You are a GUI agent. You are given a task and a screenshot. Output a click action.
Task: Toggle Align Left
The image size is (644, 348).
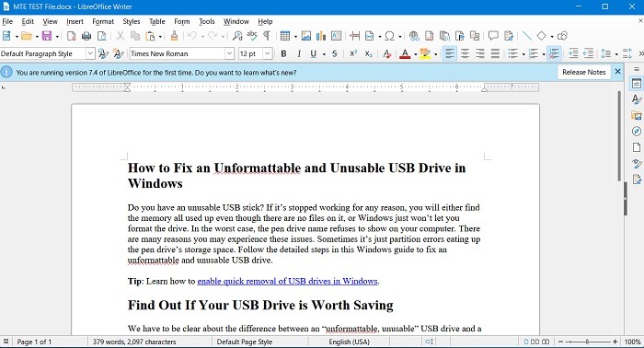tap(450, 53)
